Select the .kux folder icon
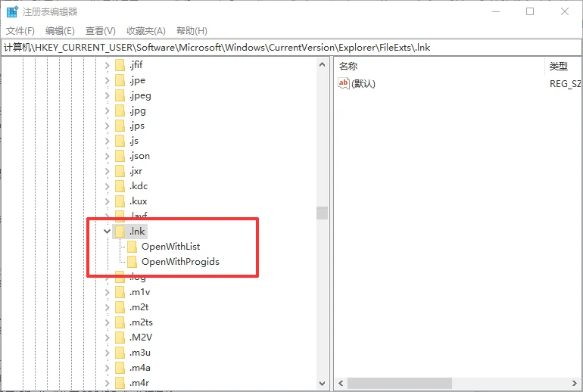 [x=120, y=201]
